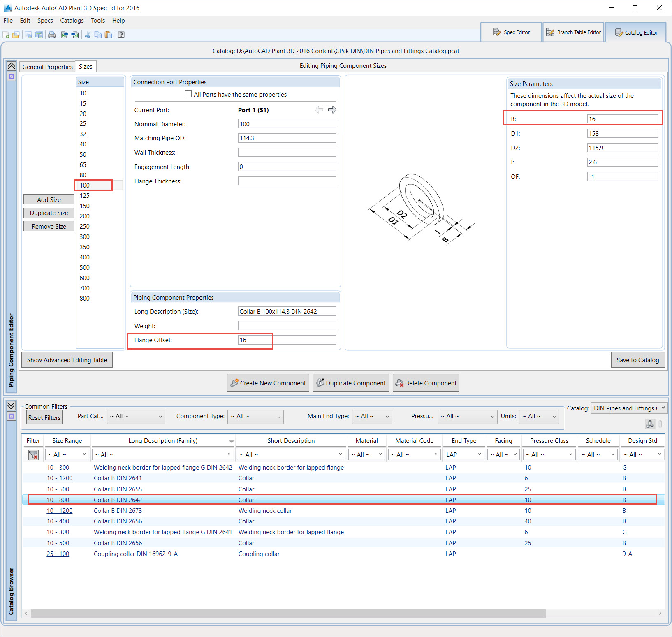The height and width of the screenshot is (637, 672).
Task: Click the pin icon under Piping Component Editor arrows
Action: pos(12,76)
